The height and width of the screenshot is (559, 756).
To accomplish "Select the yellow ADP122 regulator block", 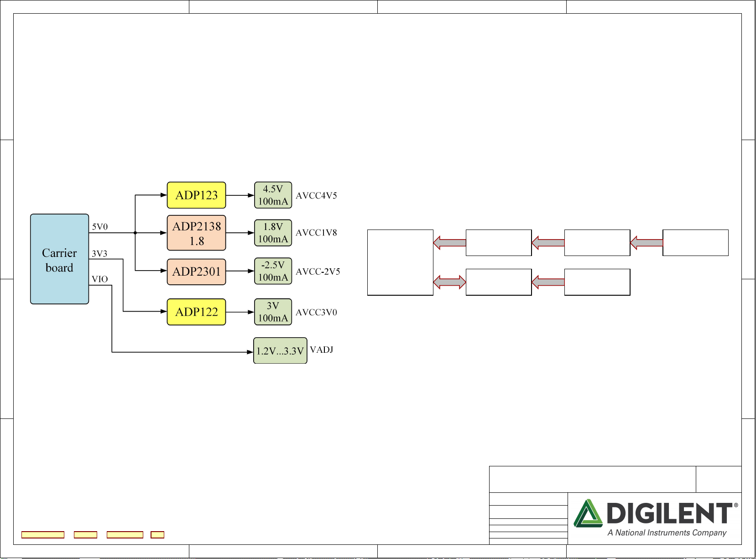I will pyautogui.click(x=196, y=312).
